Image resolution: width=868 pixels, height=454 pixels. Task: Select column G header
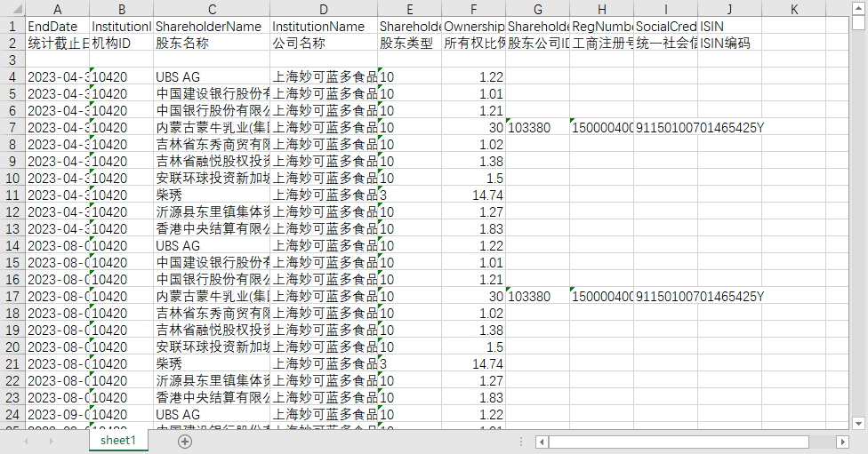tap(537, 9)
